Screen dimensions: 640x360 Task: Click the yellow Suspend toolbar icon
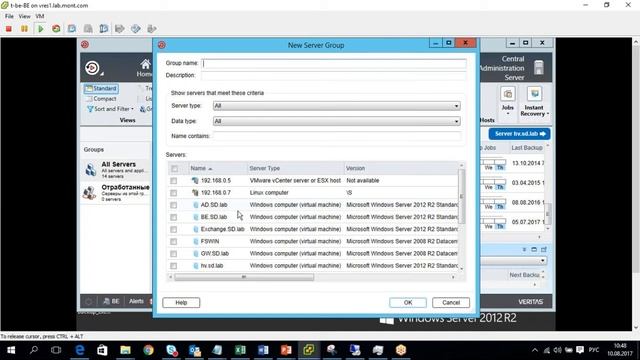(24, 29)
